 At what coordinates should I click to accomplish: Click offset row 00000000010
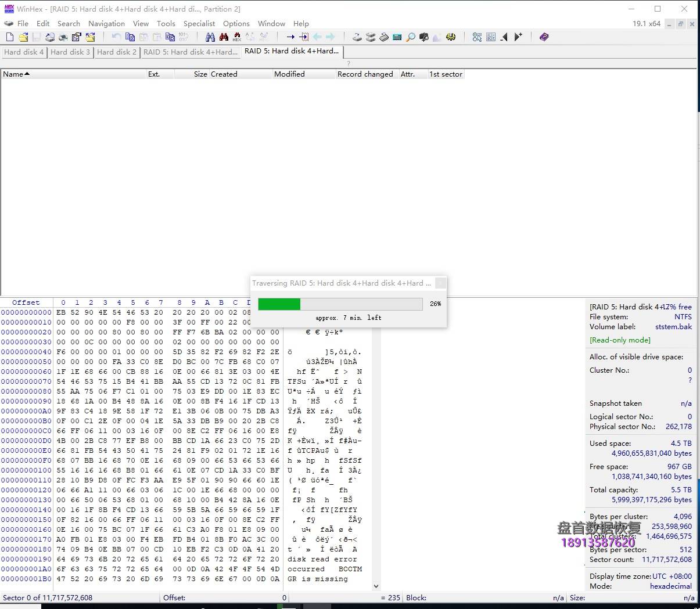(26, 322)
